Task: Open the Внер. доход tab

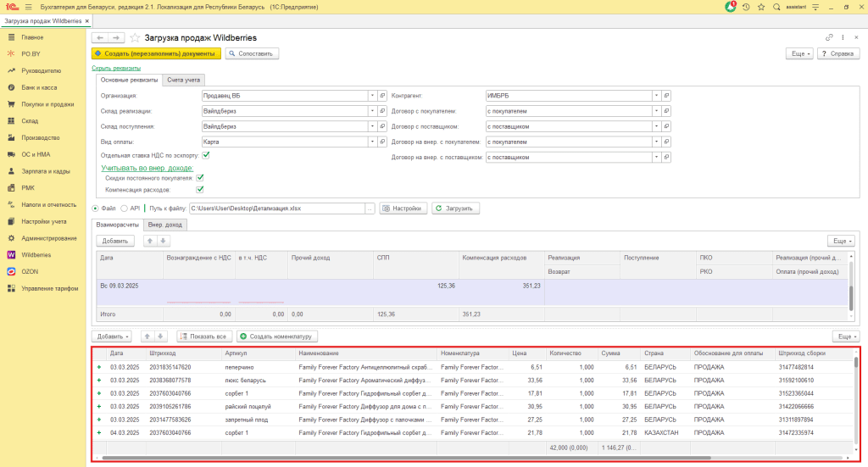Action: (x=165, y=225)
